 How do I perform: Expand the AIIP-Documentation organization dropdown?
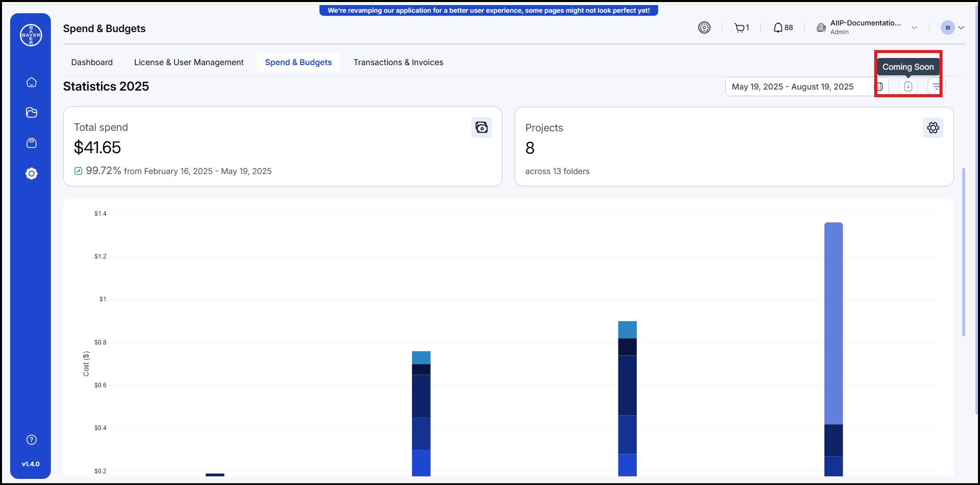914,27
